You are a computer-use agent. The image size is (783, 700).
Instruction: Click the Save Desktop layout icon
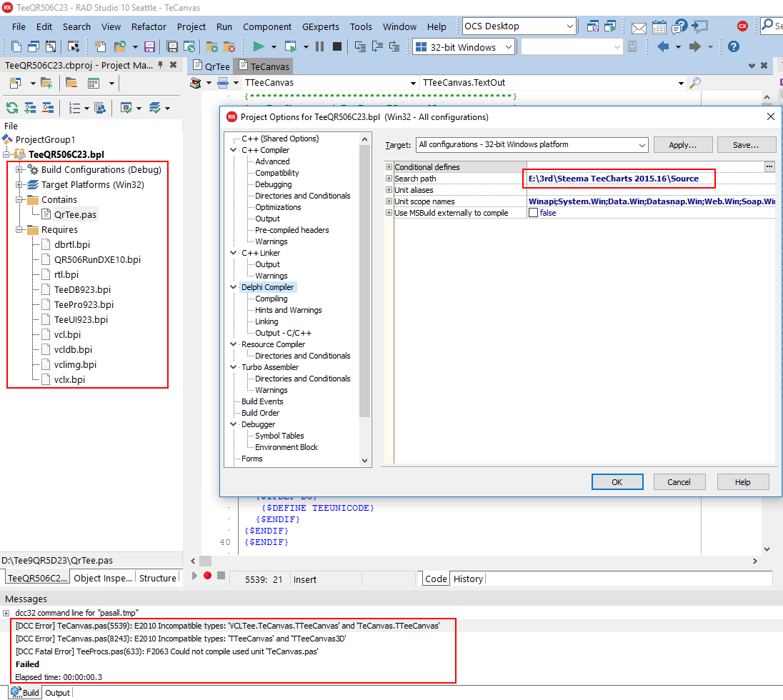(x=593, y=26)
